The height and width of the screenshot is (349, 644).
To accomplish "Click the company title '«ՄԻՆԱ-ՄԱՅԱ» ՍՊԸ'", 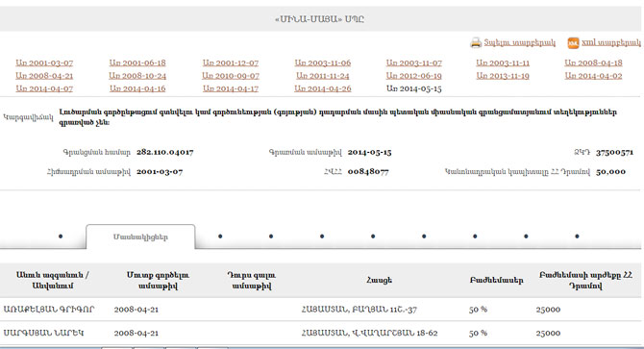I will (319, 19).
